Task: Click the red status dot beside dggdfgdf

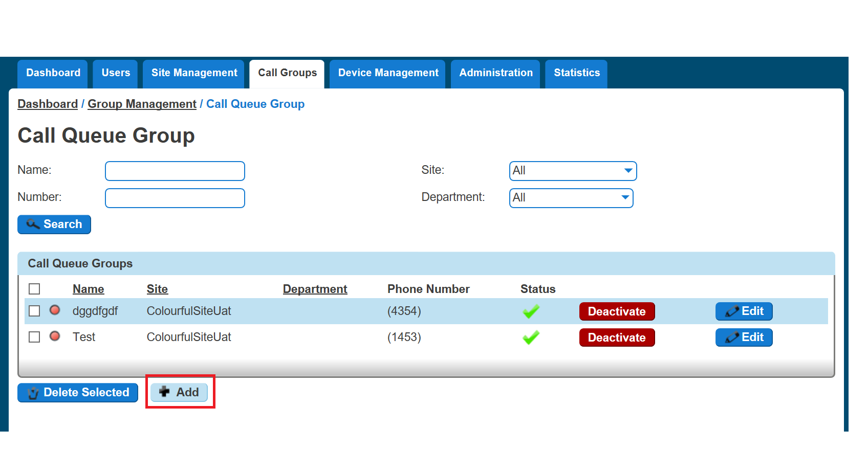Action: click(55, 310)
